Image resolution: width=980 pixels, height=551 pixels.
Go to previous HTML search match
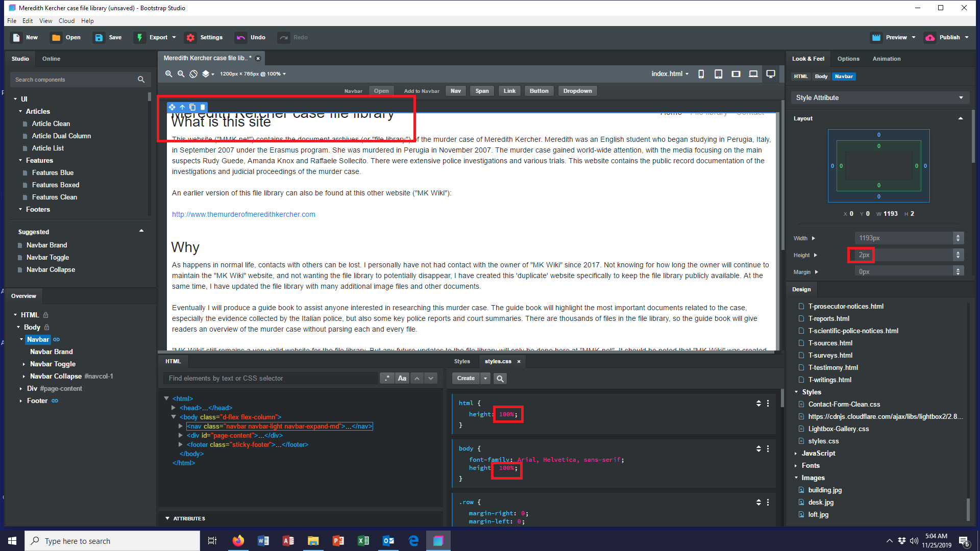pyautogui.click(x=417, y=378)
